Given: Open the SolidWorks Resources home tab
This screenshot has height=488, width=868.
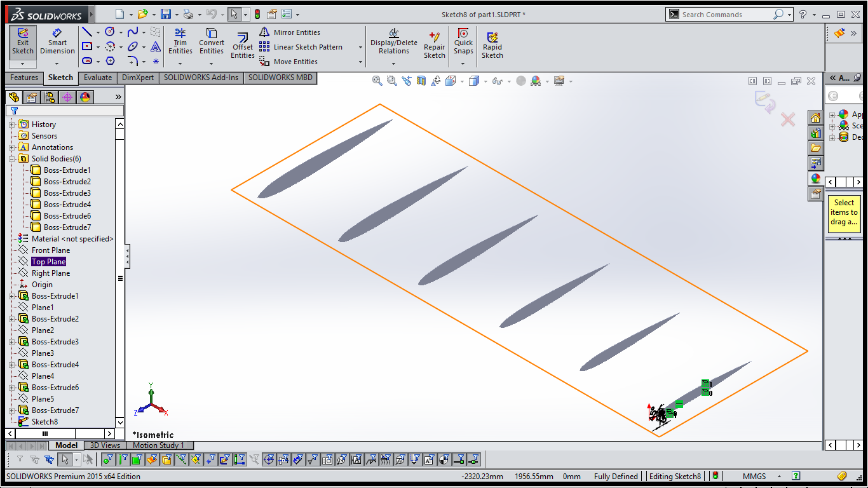Looking at the screenshot, I should [815, 118].
